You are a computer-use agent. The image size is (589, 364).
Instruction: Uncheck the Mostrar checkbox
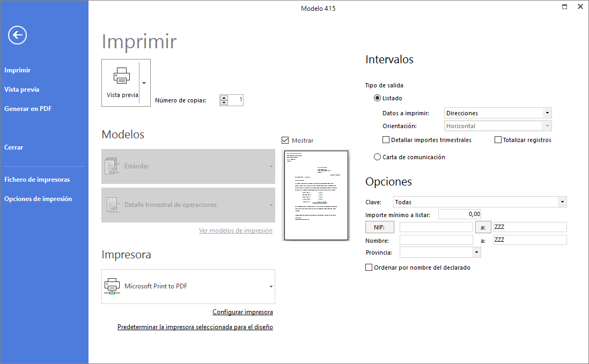[x=285, y=140]
